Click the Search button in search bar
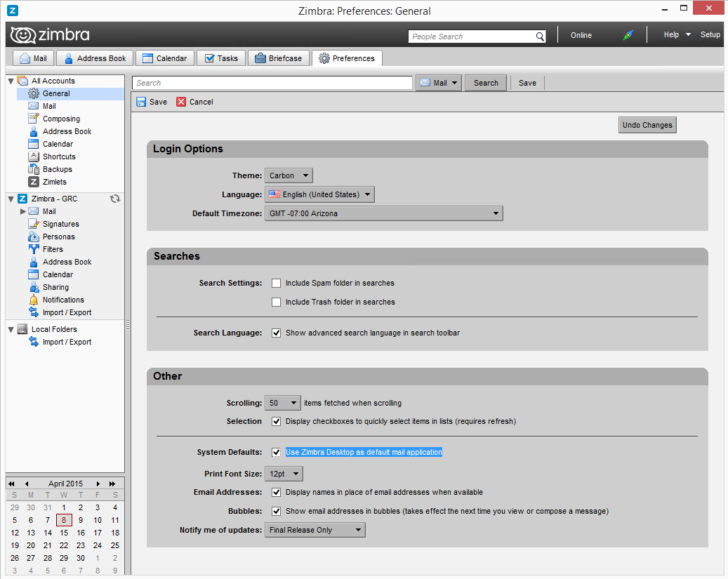The height and width of the screenshot is (579, 728). pos(486,83)
